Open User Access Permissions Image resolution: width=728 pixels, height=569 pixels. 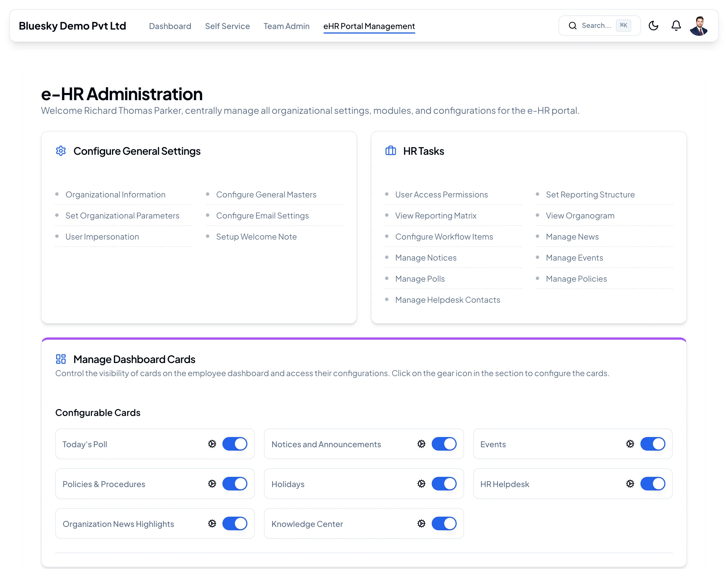coord(441,194)
